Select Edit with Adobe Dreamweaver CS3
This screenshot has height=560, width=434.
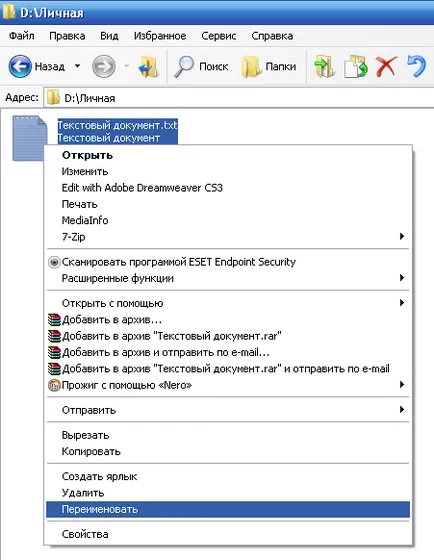tap(228, 188)
